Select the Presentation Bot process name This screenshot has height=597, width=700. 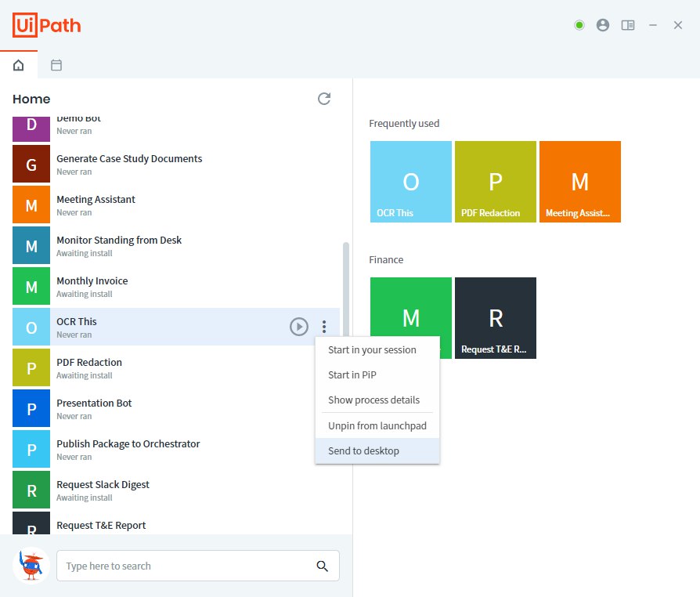point(94,403)
